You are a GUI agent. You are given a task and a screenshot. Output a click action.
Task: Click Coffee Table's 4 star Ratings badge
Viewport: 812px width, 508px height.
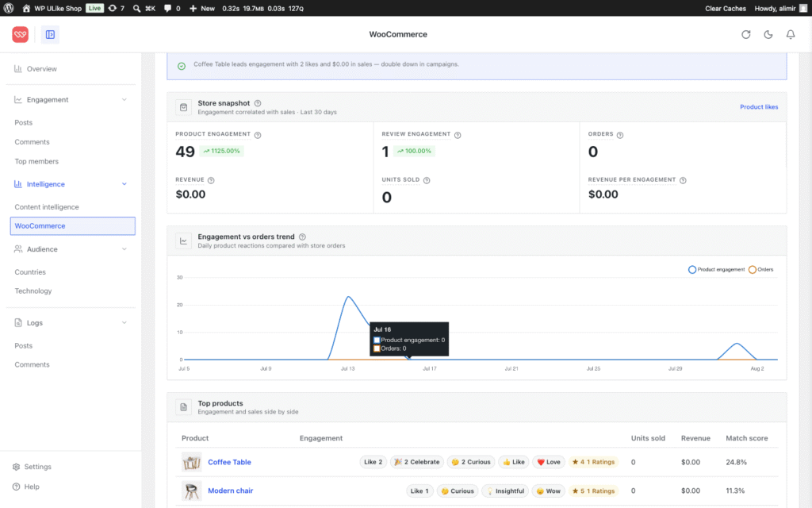point(593,463)
